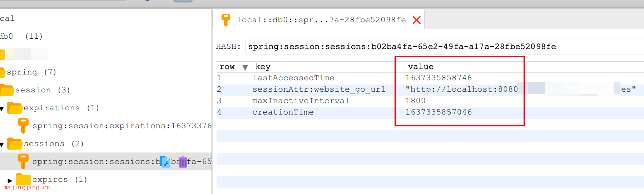Click the spring folder icon
Image resolution: width=644 pixels, height=194 pixels.
pos(3,72)
